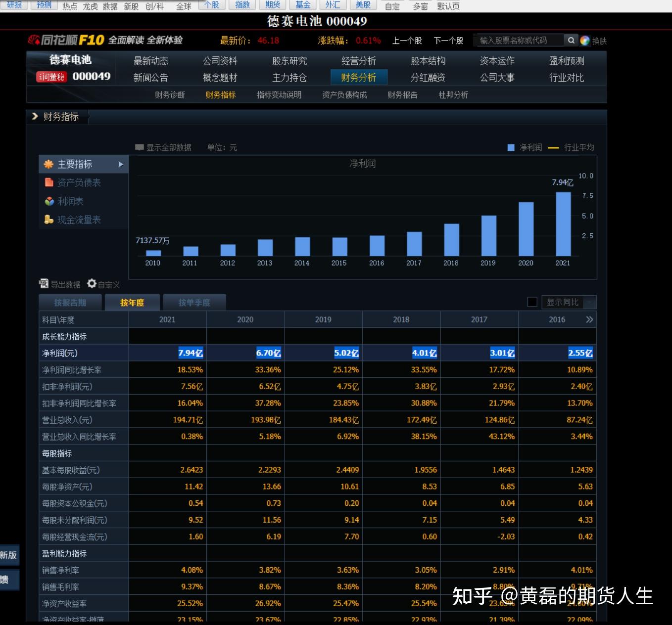Open the 行业对比 menu item
This screenshot has width=672, height=625.
click(x=567, y=78)
